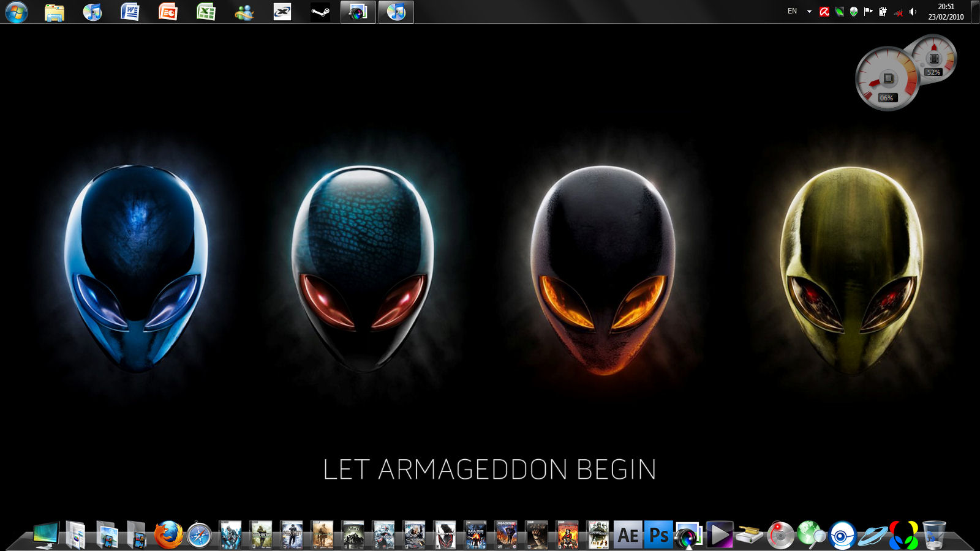Open the multicolor alien head dock icon

point(903,535)
